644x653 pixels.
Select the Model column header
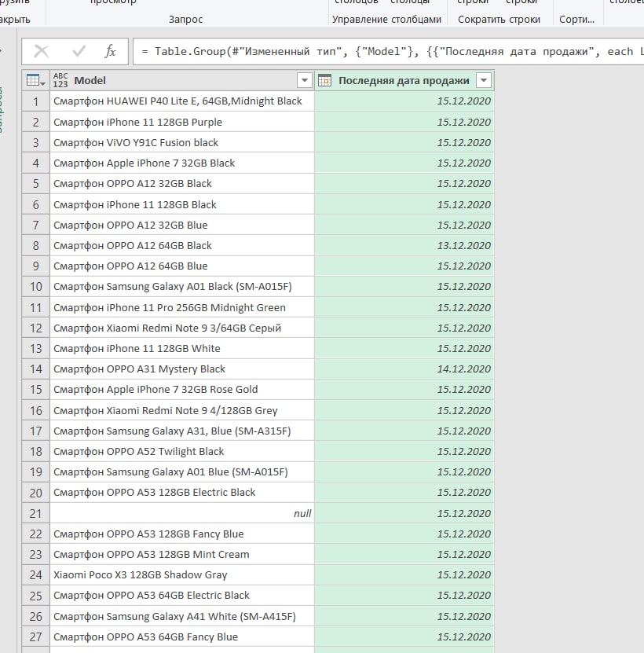coord(182,80)
